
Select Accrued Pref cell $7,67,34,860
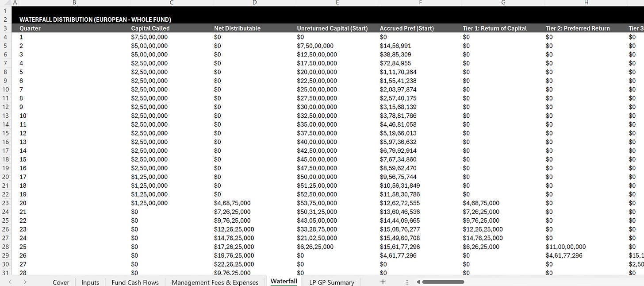398,159
